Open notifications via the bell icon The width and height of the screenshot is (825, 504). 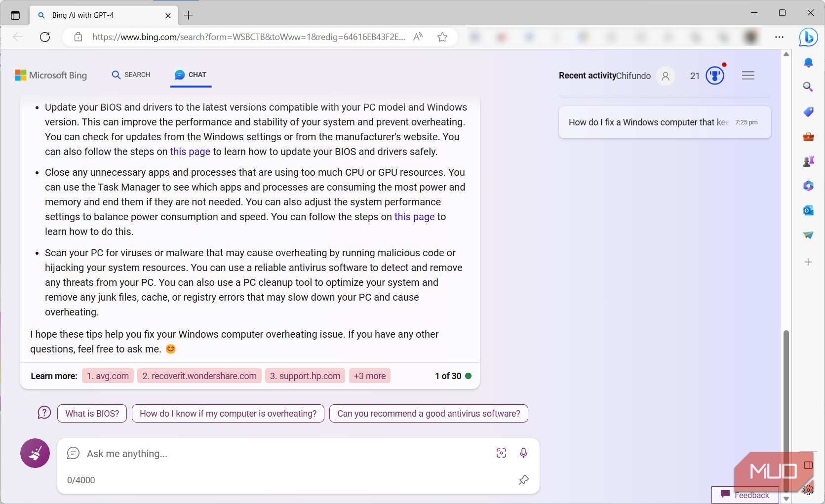coord(808,62)
